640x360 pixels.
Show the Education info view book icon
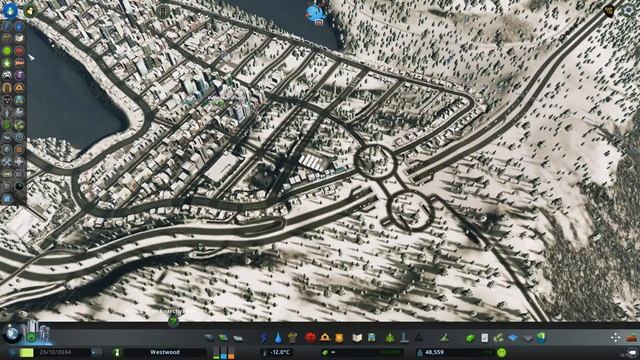(x=19, y=38)
